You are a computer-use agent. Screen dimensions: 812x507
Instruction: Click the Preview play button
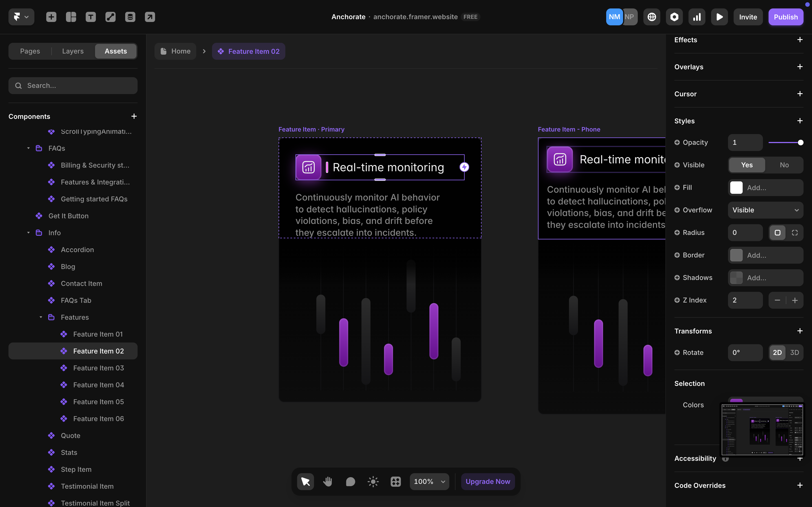[719, 17]
